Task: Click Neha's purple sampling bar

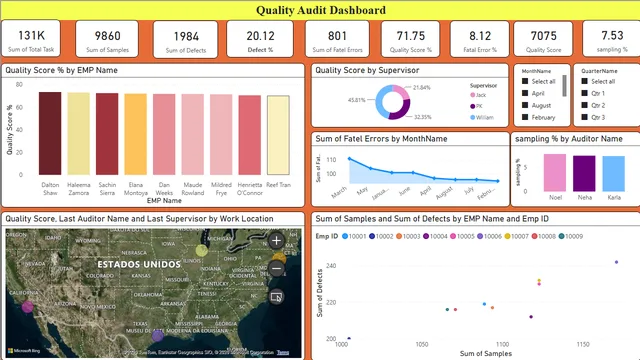Action: 584,173
